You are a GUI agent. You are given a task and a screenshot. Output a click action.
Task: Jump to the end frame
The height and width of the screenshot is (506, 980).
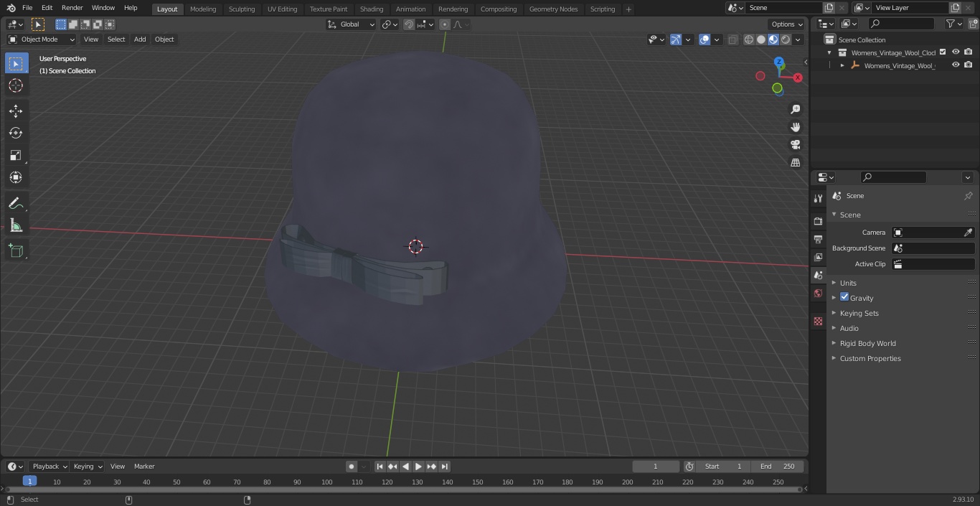click(x=444, y=467)
